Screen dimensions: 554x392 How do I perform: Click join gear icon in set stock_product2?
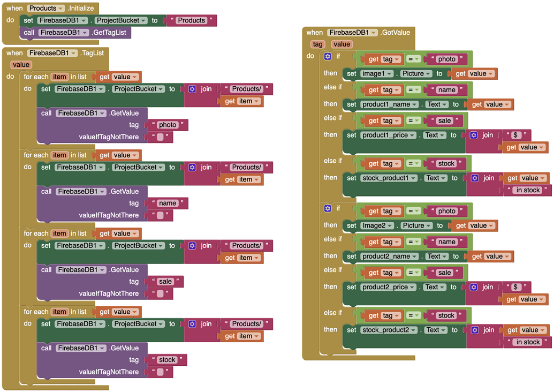475,330
